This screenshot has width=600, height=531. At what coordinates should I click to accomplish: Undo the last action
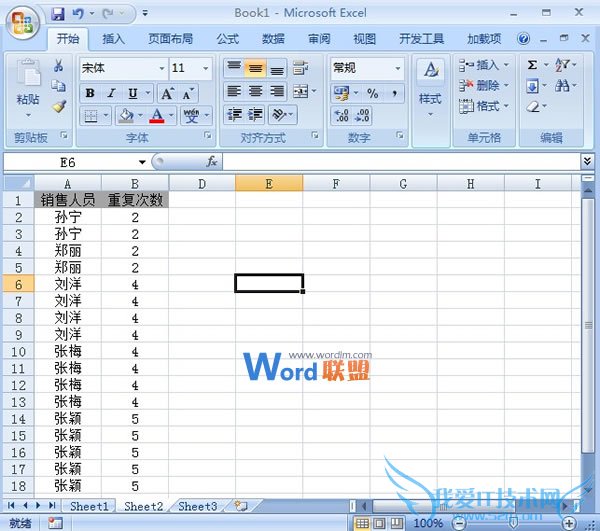pyautogui.click(x=78, y=14)
